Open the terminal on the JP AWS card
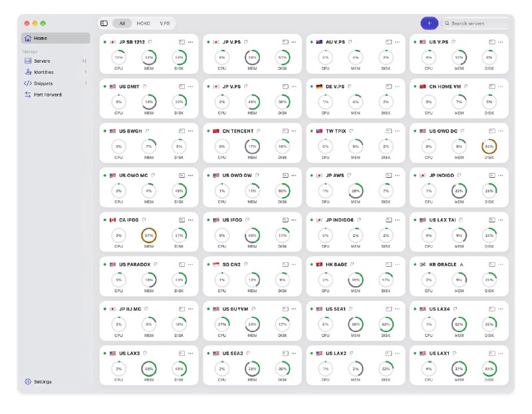The height and width of the screenshot is (414, 532). [388, 176]
